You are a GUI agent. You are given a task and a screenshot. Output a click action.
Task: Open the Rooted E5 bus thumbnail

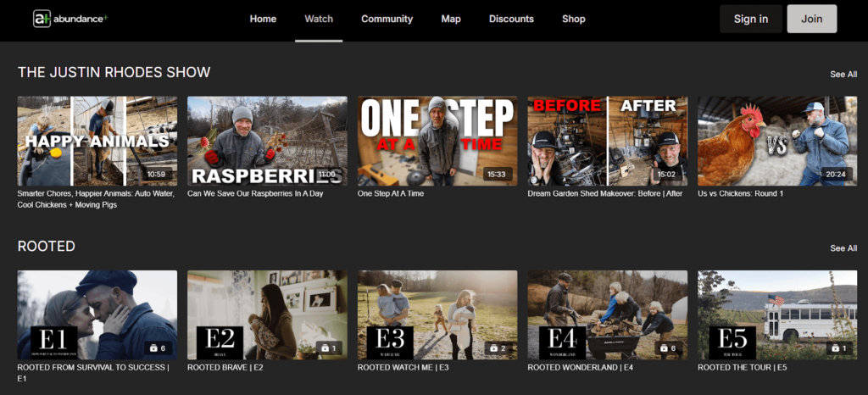777,315
